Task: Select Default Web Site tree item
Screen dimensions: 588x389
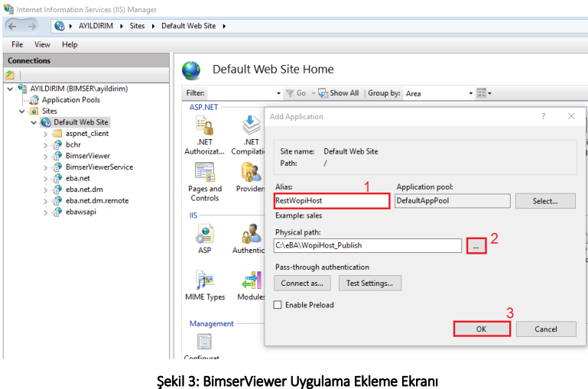Action: [x=80, y=122]
